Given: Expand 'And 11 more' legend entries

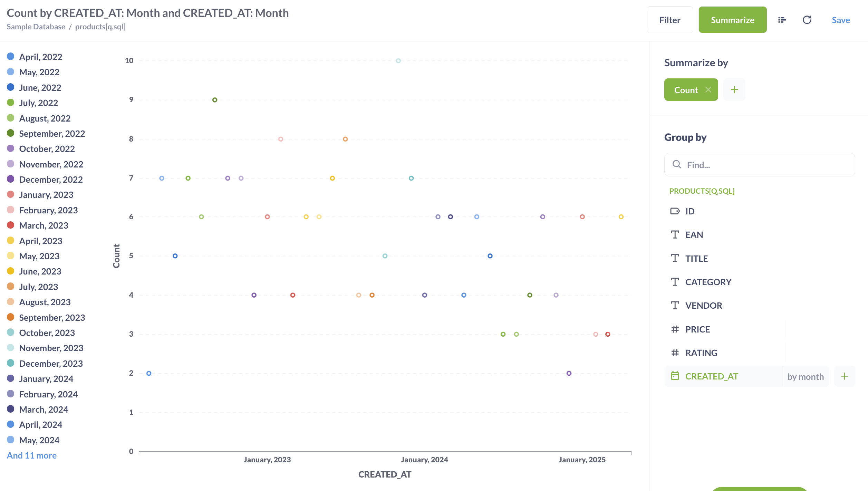Looking at the screenshot, I should [x=31, y=455].
